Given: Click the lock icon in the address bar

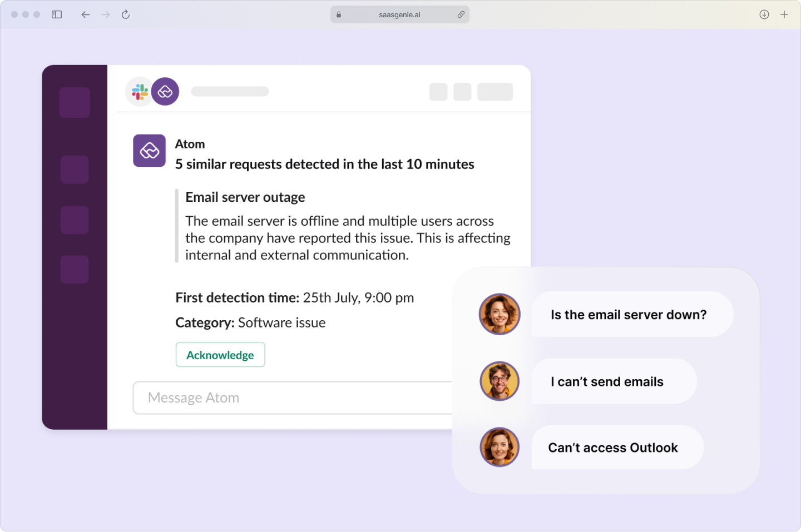Looking at the screenshot, I should pos(338,14).
